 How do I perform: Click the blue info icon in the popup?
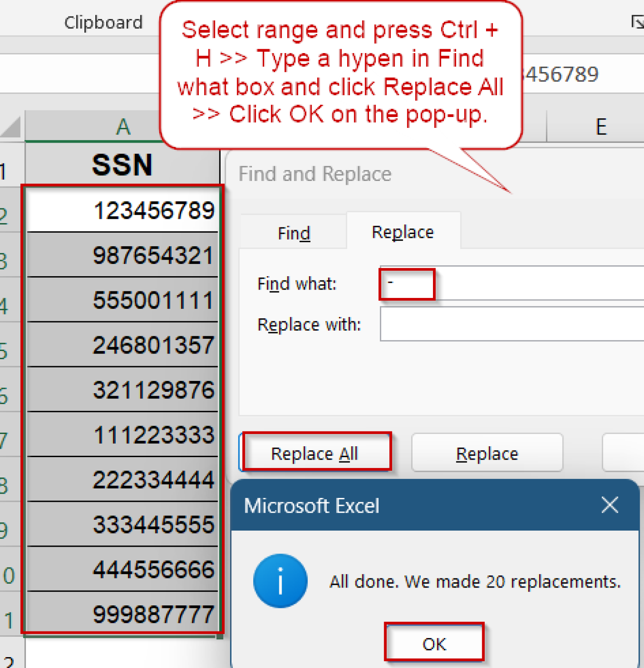[x=281, y=581]
